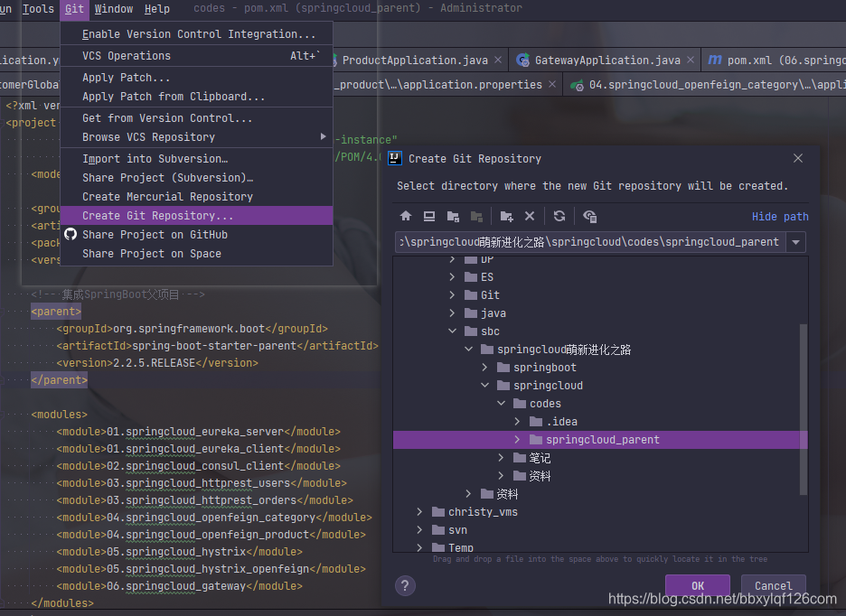Open the Help menu
This screenshot has width=846, height=616.
(157, 9)
